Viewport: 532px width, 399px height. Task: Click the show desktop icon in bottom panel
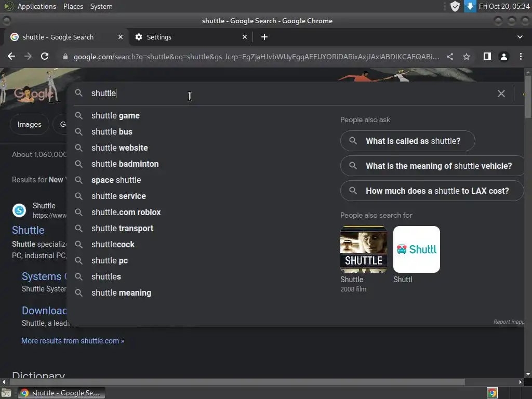6,393
